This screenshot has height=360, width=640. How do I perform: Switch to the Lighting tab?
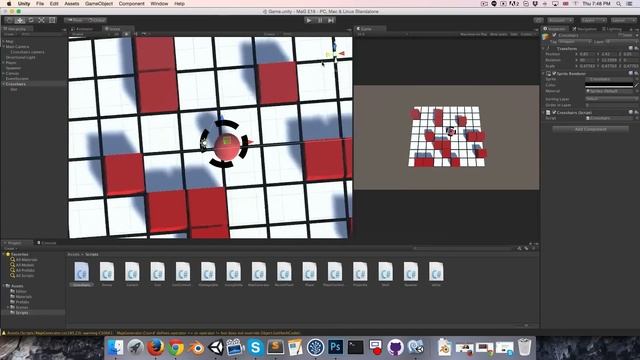(612, 29)
